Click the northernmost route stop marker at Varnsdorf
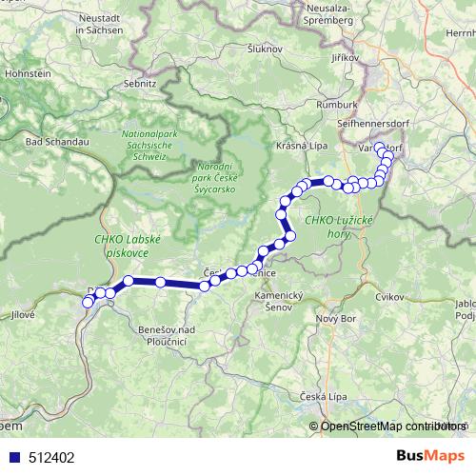Viewport: 476px width, 476px height. [x=379, y=147]
